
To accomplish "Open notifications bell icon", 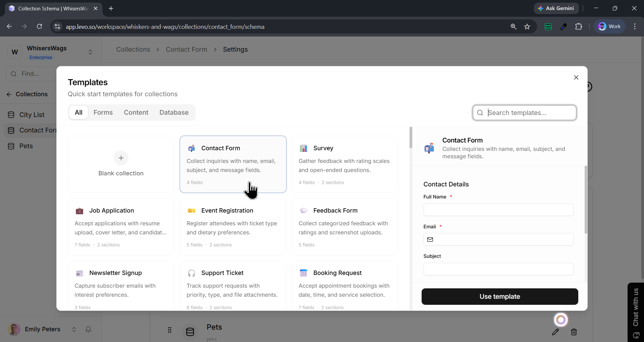I will [88, 329].
